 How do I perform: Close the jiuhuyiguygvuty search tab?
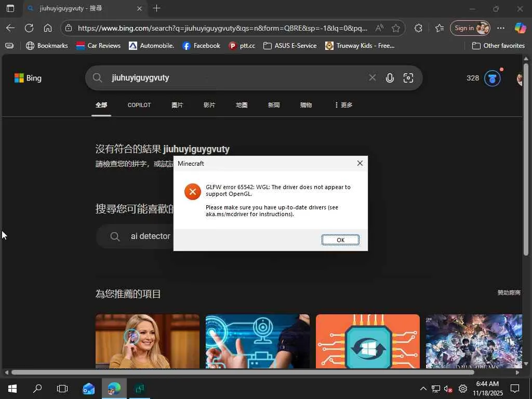139,8
